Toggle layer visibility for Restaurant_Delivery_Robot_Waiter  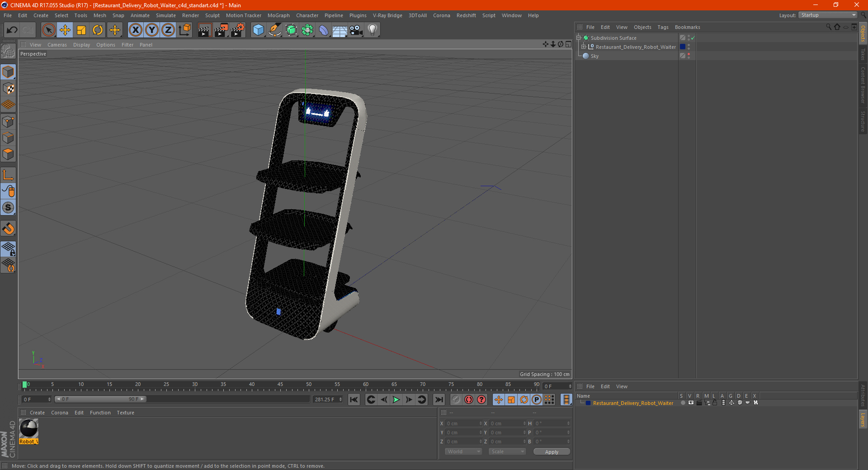tap(691, 403)
